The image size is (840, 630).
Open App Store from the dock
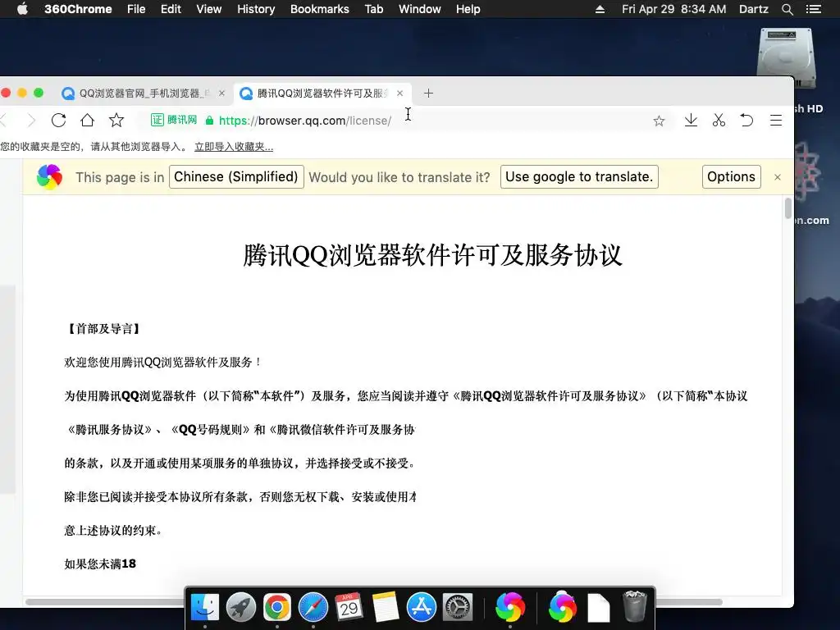tap(422, 608)
